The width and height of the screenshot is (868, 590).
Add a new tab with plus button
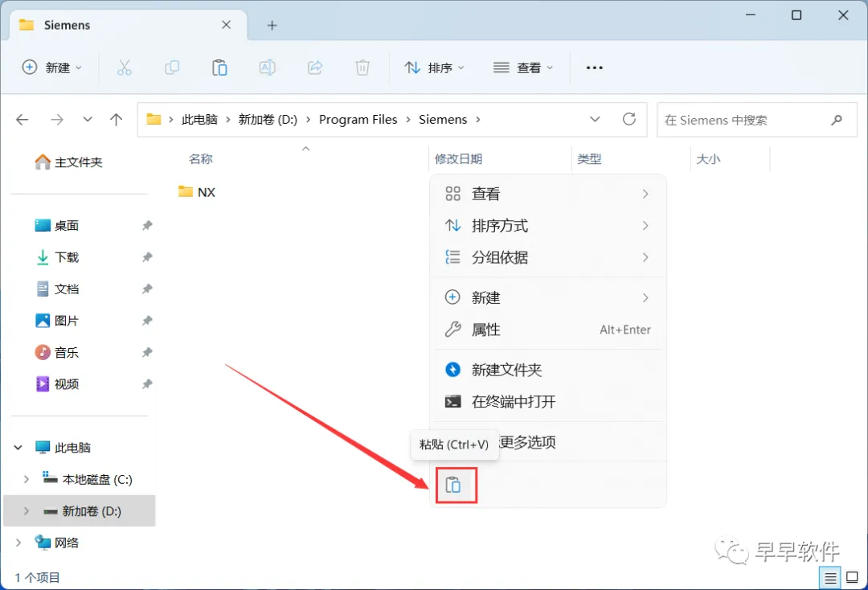(272, 26)
